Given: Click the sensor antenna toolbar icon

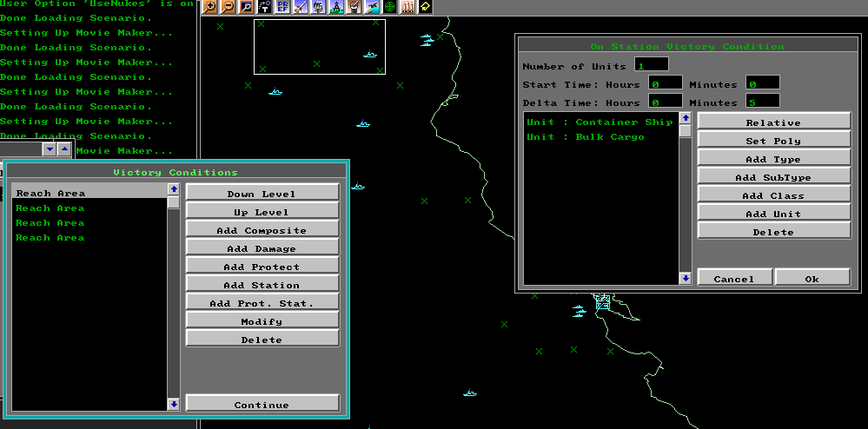Looking at the screenshot, I should (x=318, y=7).
